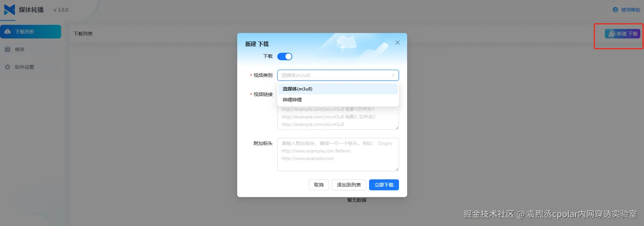
Task: Click the 添加到列表 button
Action: [x=349, y=185]
